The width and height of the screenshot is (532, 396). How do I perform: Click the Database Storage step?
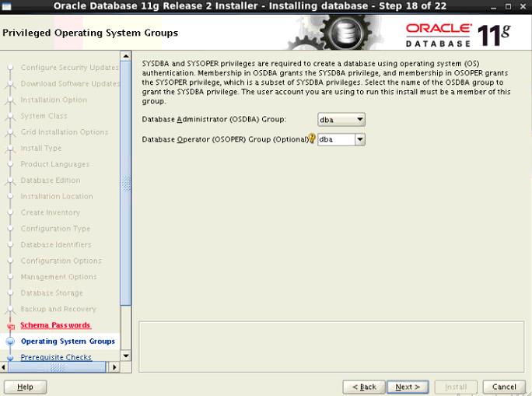point(51,293)
